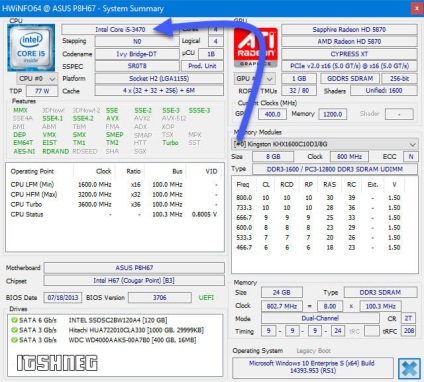Click the BIOS version 3706 field
Viewport: 424px width, 382px height.
160,298
